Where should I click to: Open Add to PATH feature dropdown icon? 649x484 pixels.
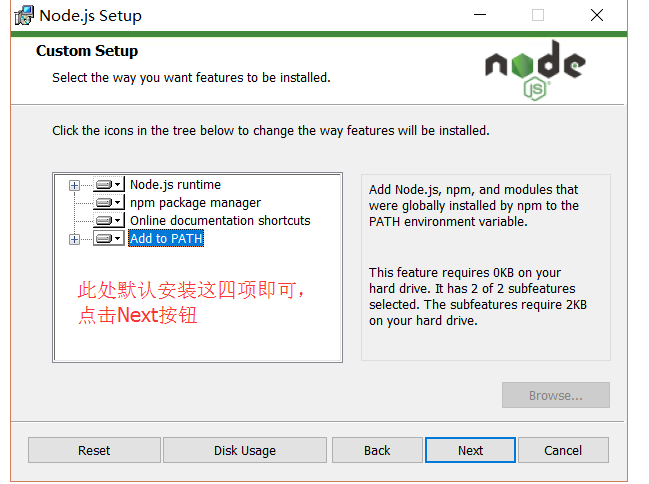[109, 238]
